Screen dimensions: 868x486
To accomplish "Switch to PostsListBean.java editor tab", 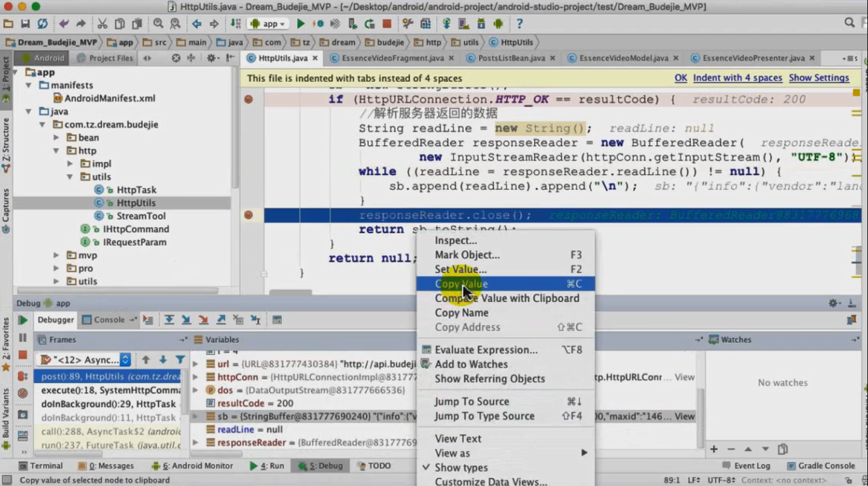I will [x=512, y=58].
